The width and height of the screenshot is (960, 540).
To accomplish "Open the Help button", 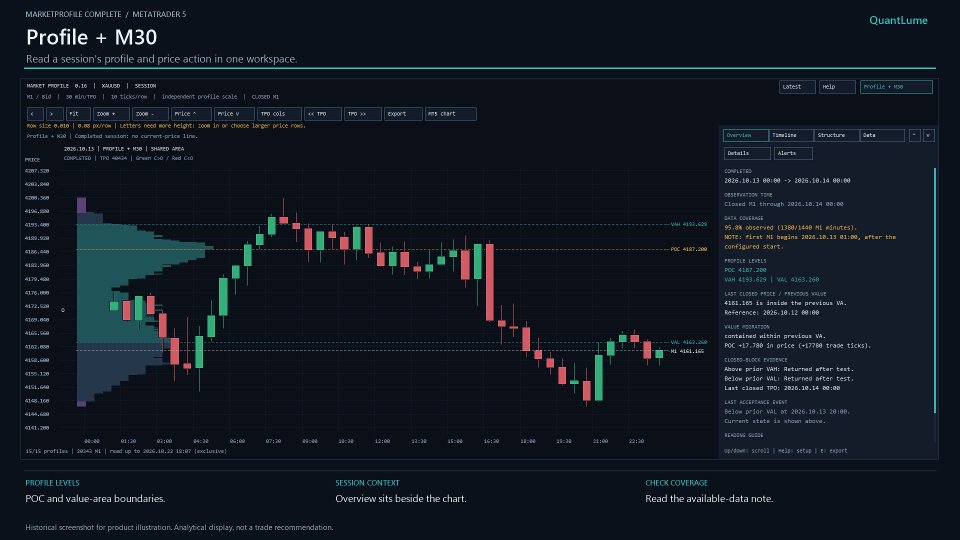I will (x=837, y=87).
